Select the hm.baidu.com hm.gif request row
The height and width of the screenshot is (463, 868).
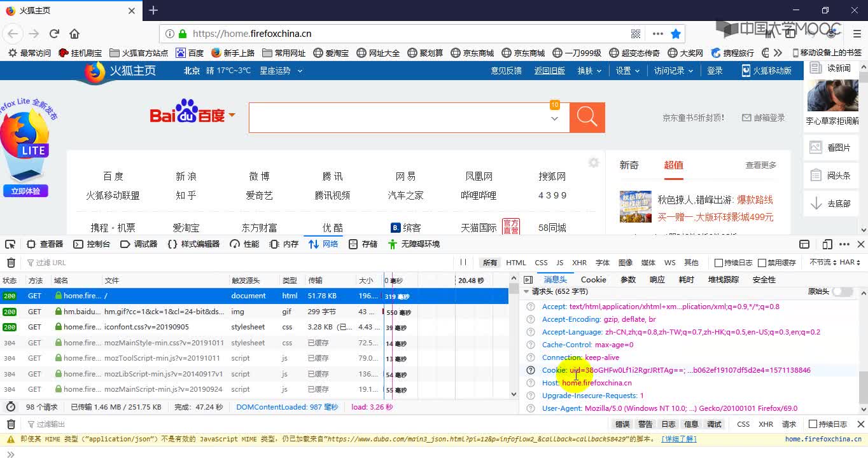(255, 312)
